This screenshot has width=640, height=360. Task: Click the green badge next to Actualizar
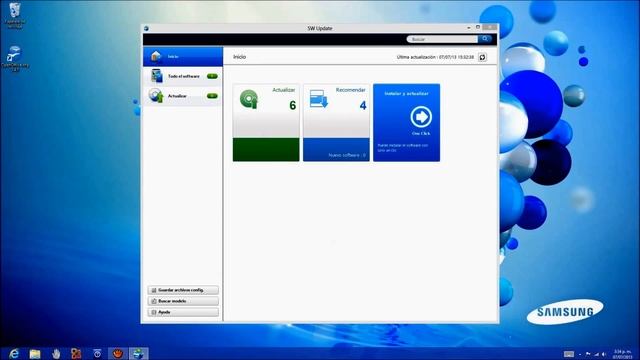[212, 96]
